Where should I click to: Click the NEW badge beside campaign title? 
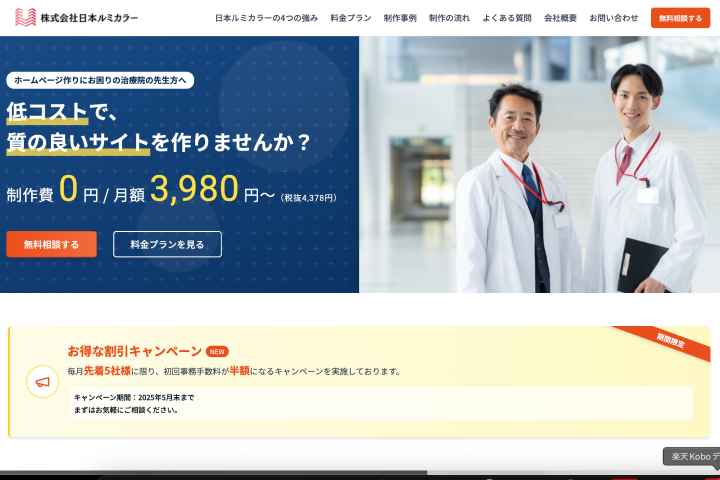[x=217, y=352]
